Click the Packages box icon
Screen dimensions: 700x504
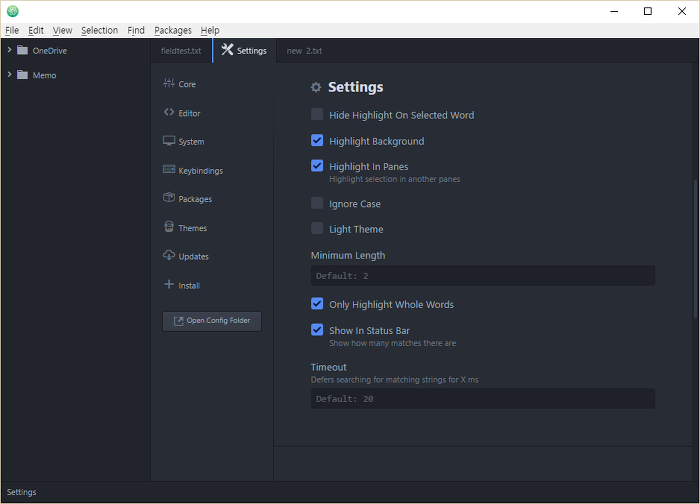tap(169, 197)
